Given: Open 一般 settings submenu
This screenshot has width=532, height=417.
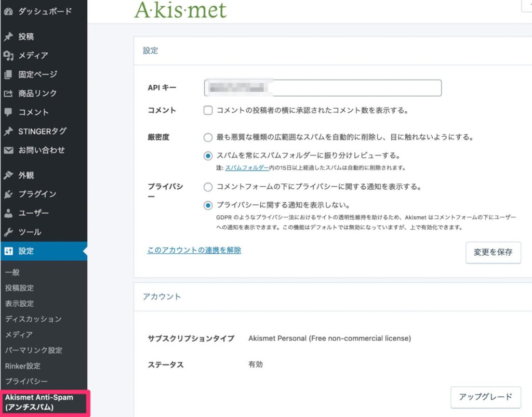Looking at the screenshot, I should pos(12,272).
